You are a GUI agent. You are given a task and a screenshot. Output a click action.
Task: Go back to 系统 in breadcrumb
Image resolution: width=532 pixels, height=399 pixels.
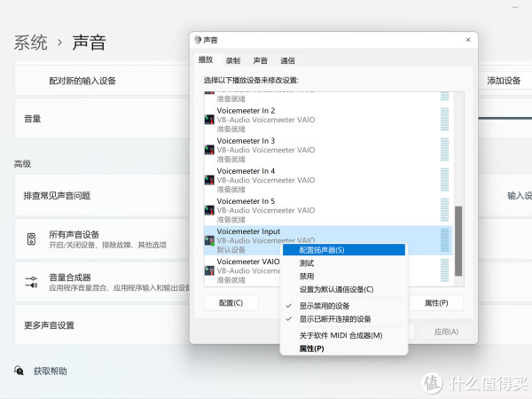click(x=31, y=42)
